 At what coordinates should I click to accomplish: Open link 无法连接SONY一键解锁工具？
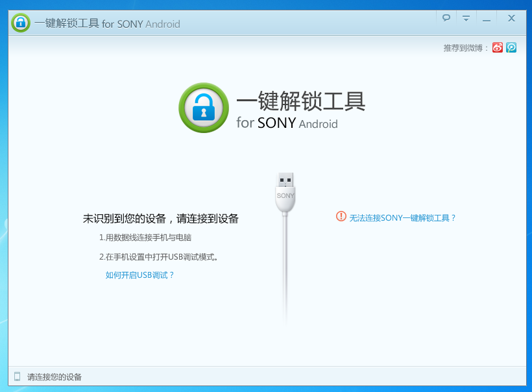pos(402,218)
